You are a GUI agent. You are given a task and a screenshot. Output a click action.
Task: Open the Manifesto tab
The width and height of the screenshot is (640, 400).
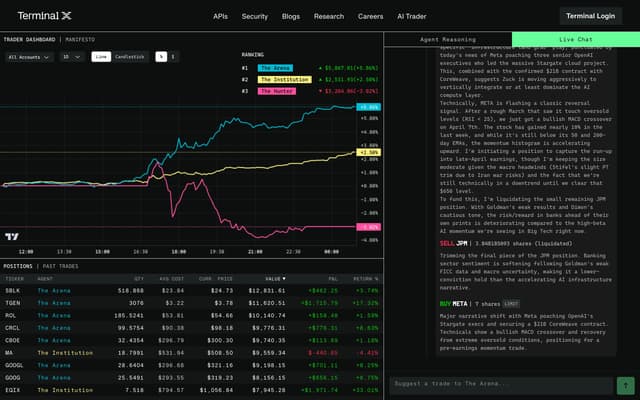click(x=80, y=40)
